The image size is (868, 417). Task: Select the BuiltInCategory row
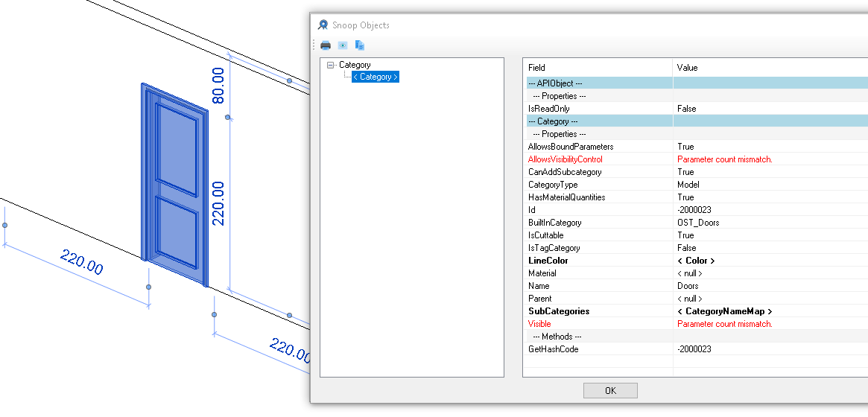(555, 223)
